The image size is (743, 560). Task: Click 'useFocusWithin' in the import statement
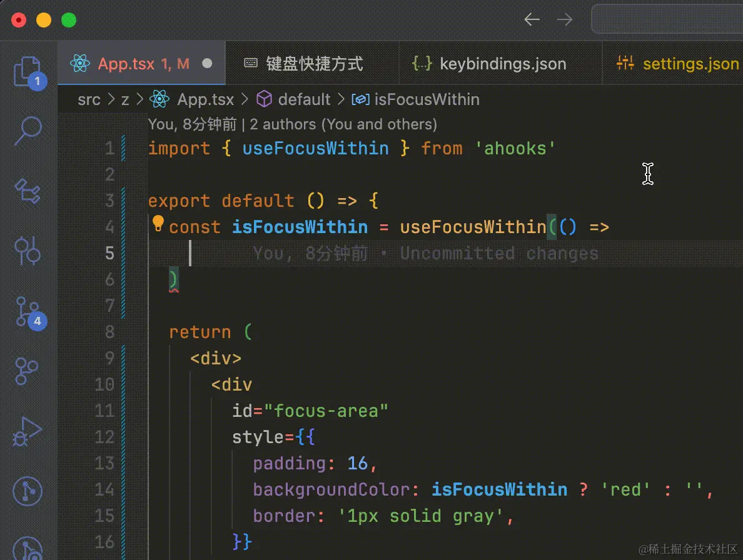pos(316,149)
